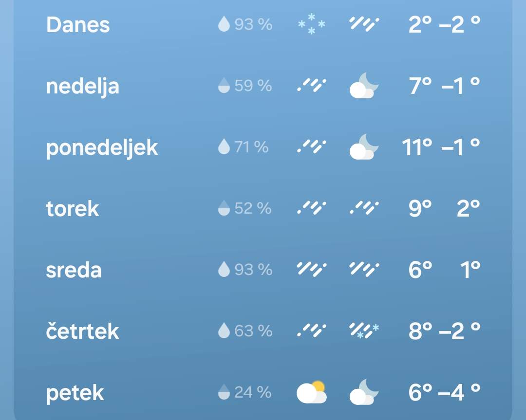Click the daytime rain icon for sreda

tap(312, 269)
